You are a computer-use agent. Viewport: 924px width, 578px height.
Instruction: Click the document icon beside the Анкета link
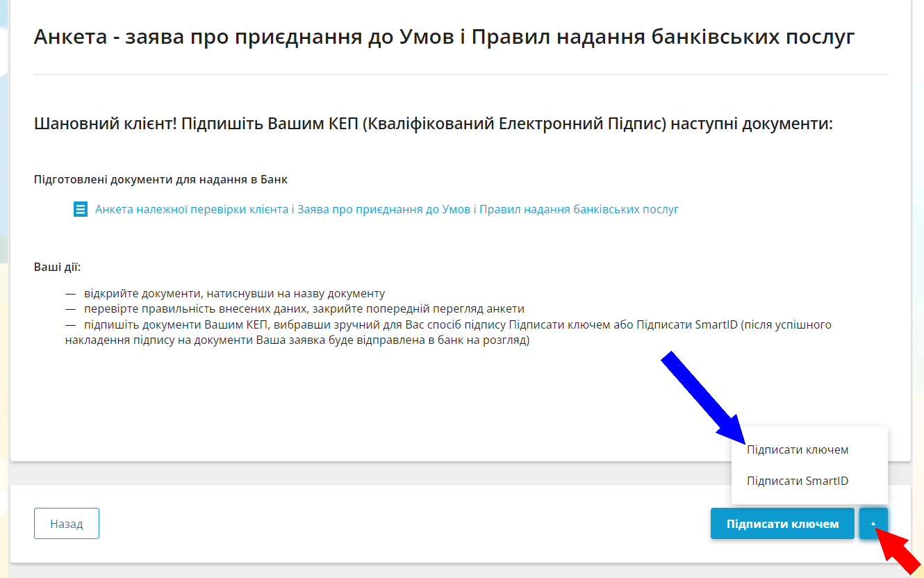[81, 209]
